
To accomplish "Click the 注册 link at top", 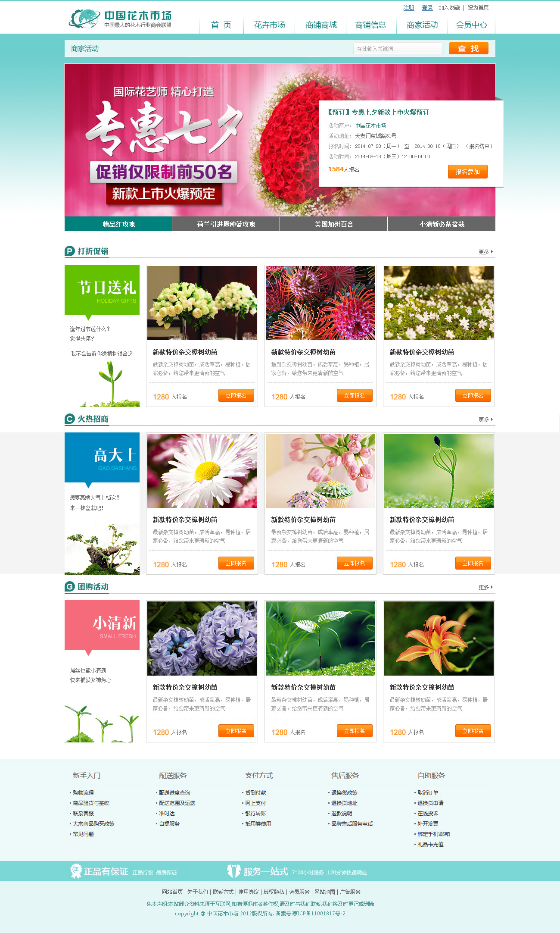I will [409, 8].
